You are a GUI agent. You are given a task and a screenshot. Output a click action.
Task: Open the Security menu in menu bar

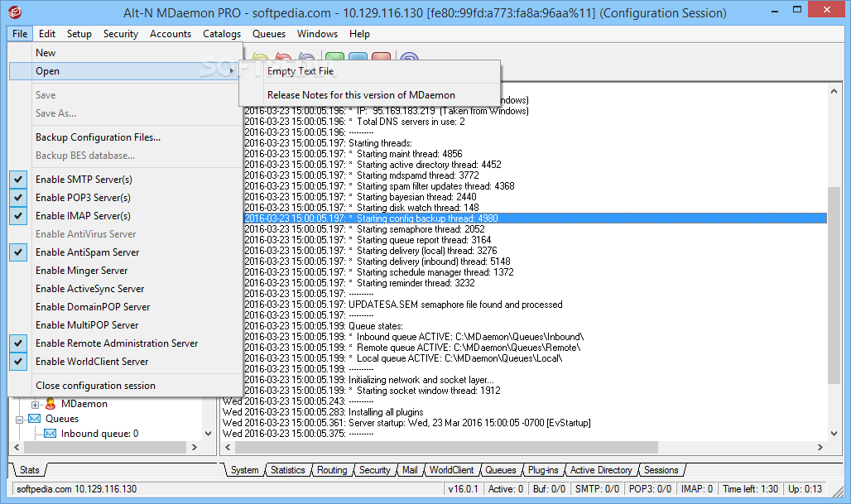tap(121, 34)
